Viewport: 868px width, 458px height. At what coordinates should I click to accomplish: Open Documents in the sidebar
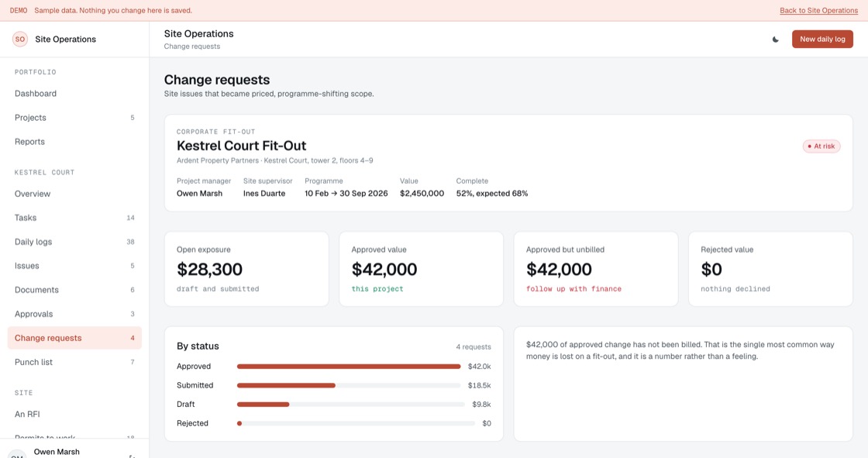[74, 290]
